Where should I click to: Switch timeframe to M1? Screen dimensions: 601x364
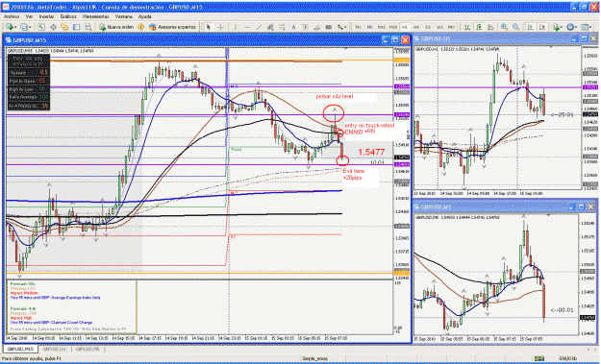[x=358, y=27]
